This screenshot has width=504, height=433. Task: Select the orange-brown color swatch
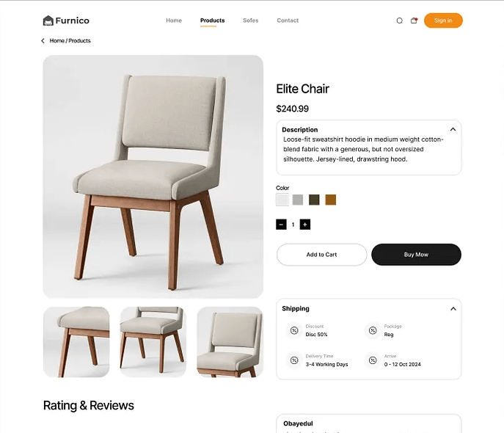tap(331, 200)
